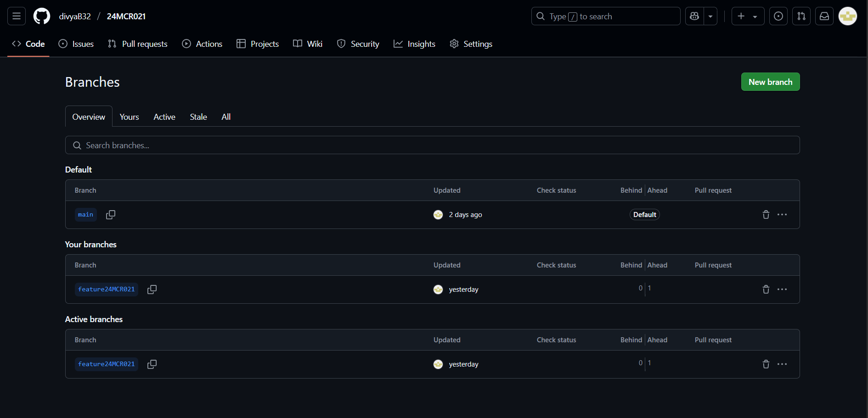Open feature24MCR021 under Active branches
Viewport: 868px width, 418px height.
pos(107,364)
